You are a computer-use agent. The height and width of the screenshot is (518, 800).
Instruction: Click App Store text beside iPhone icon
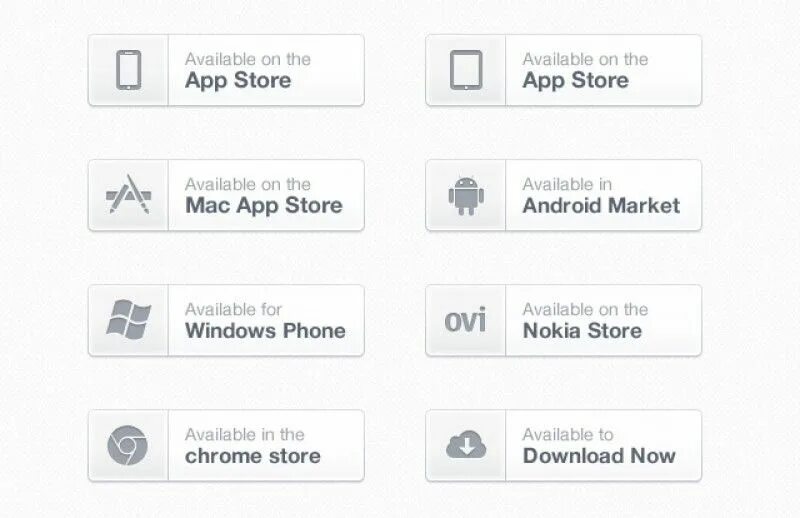tap(238, 81)
